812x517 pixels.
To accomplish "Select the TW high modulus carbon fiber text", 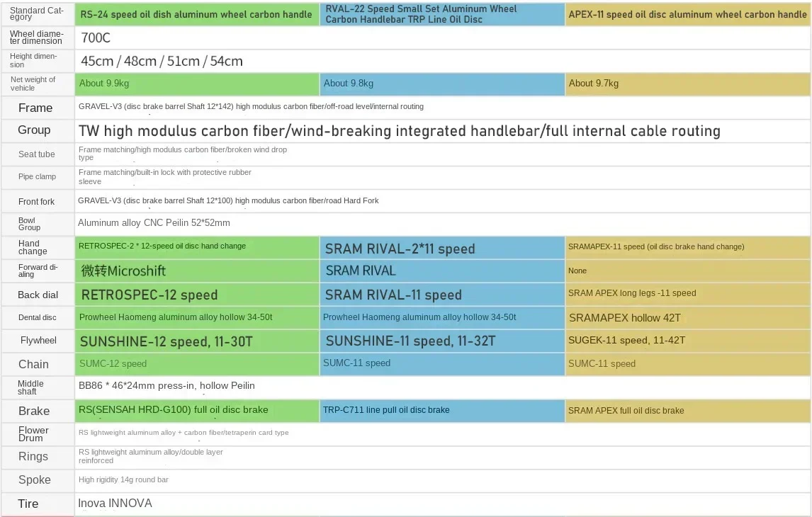I will 399,131.
